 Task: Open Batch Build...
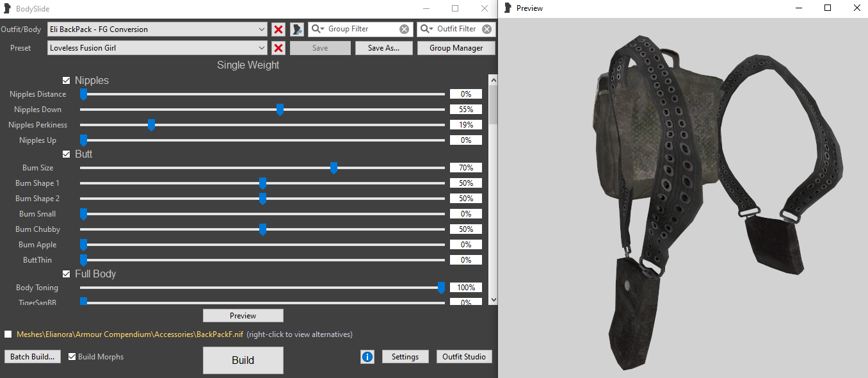click(32, 356)
